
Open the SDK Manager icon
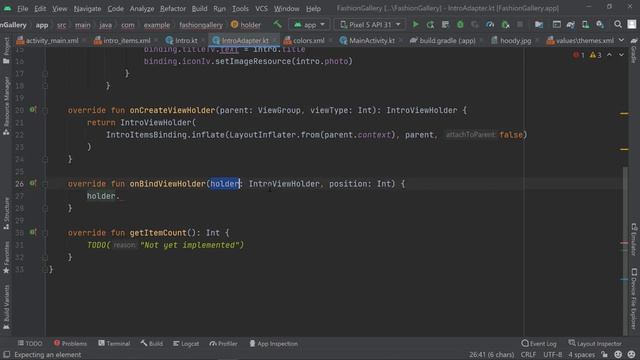tap(600, 24)
